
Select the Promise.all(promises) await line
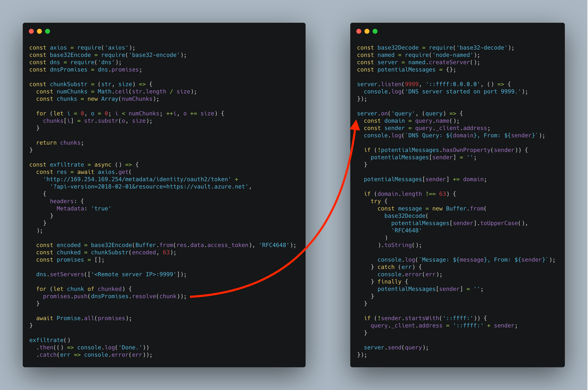pos(84,318)
